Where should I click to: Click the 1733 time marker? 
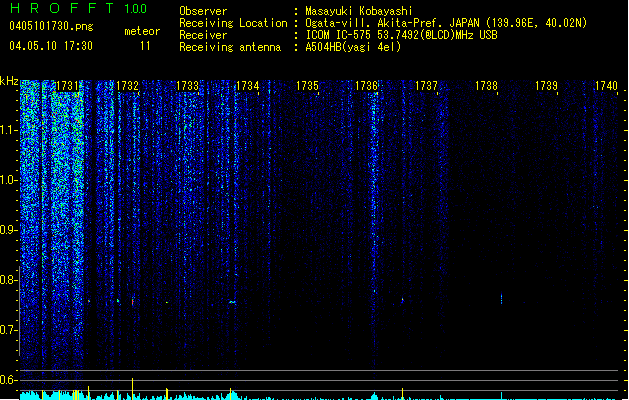coord(187,86)
